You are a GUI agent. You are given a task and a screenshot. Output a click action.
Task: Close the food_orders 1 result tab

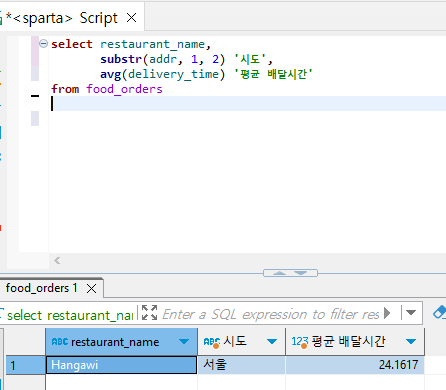pyautogui.click(x=92, y=288)
